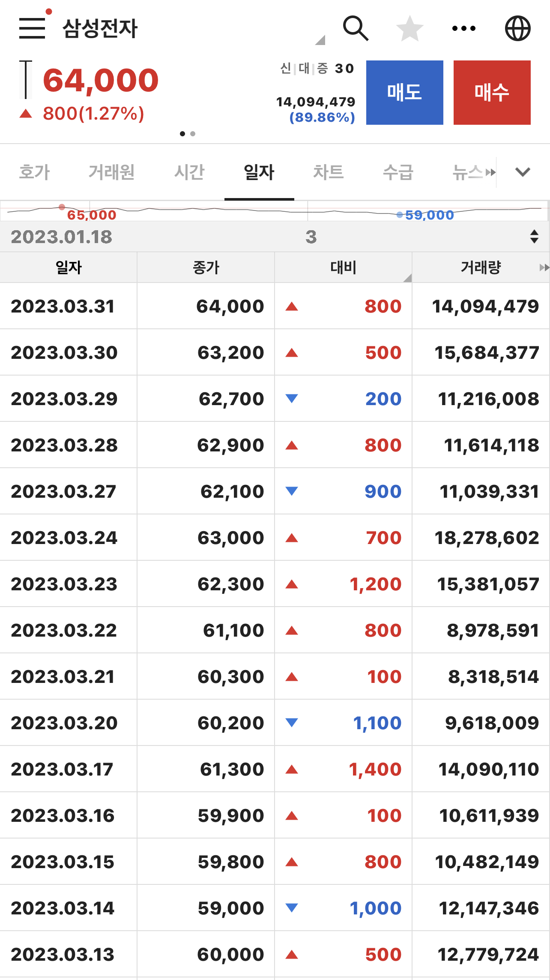Click the 1,200 change on 03.23
Screen dimensions: 550x980
click(x=375, y=584)
